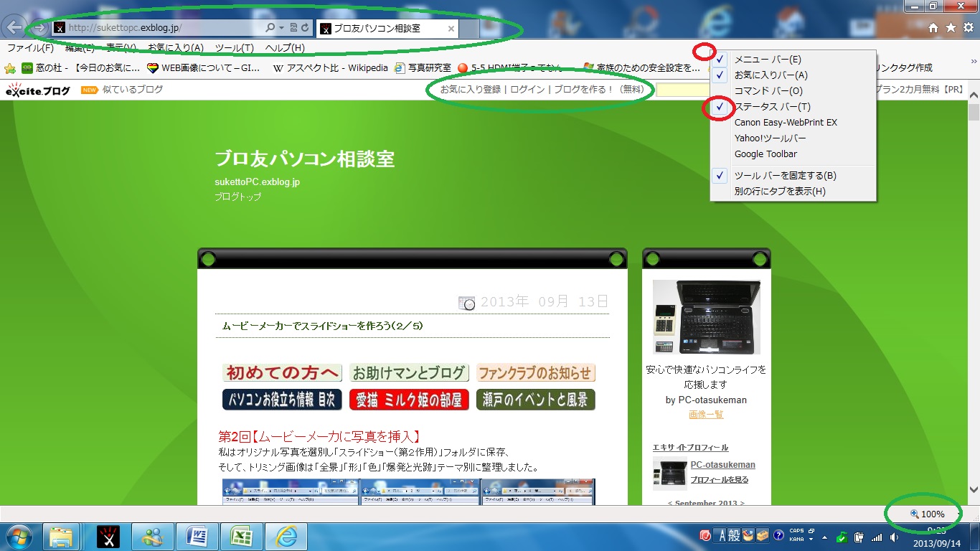Open the お気に入り(A) menu

pos(176,48)
